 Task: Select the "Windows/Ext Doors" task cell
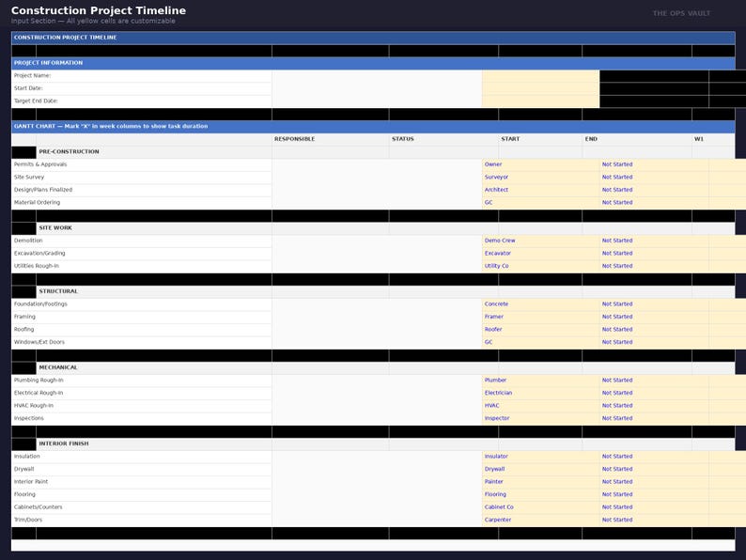pyautogui.click(x=141, y=343)
